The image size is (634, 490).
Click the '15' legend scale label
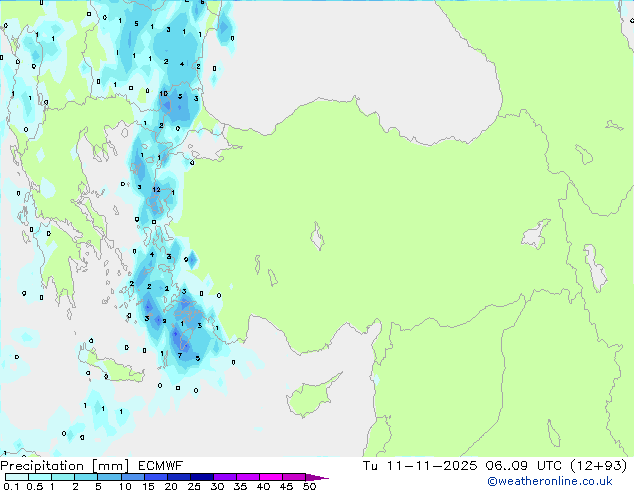pyautogui.click(x=148, y=486)
